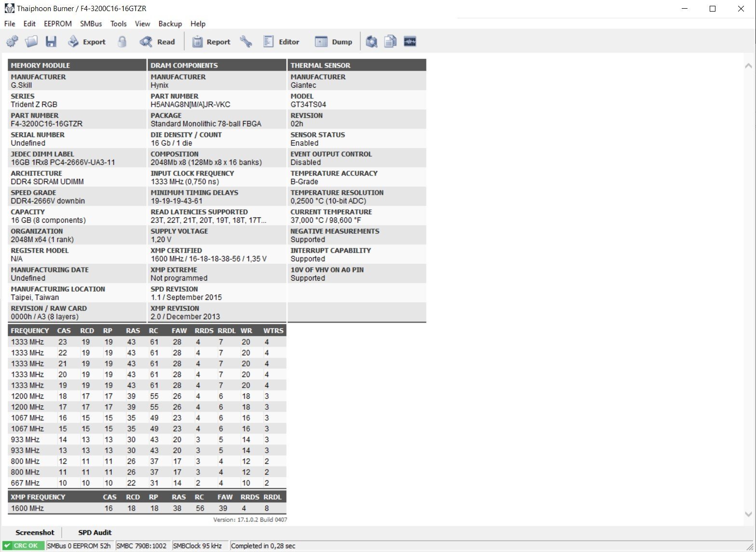
Task: Click the copy documents toolbar icon
Action: 390,41
